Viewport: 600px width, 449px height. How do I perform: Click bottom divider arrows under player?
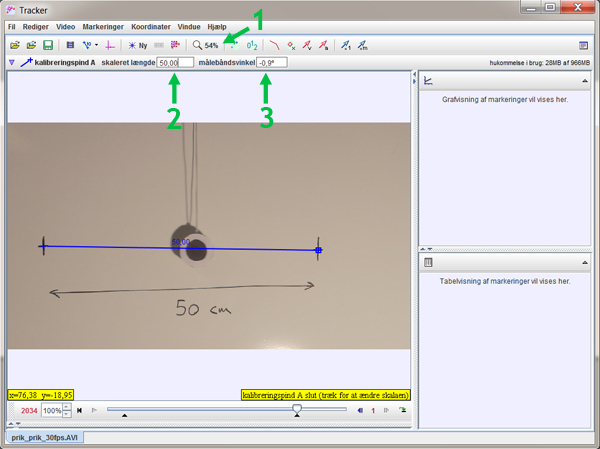[15, 424]
